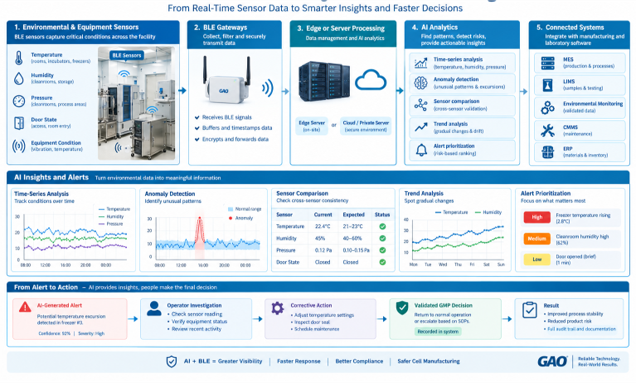Select the Anomaly detection brain icon
636x383 pixels.
(421, 83)
